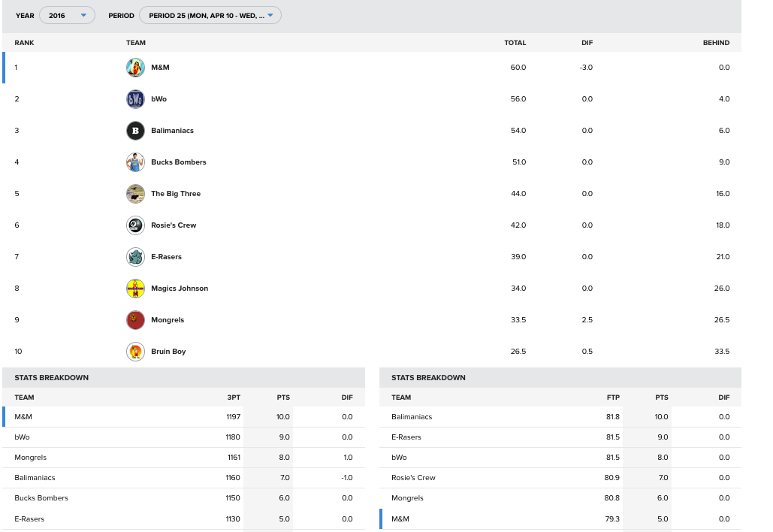Click the BEHIND column header
773x532 pixels.
coord(717,43)
